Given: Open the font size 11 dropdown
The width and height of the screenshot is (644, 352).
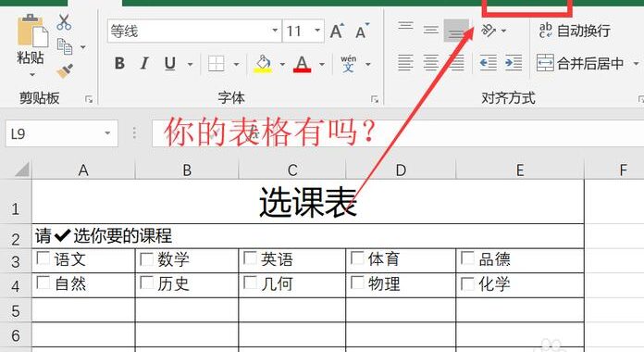Looking at the screenshot, I should [317, 31].
